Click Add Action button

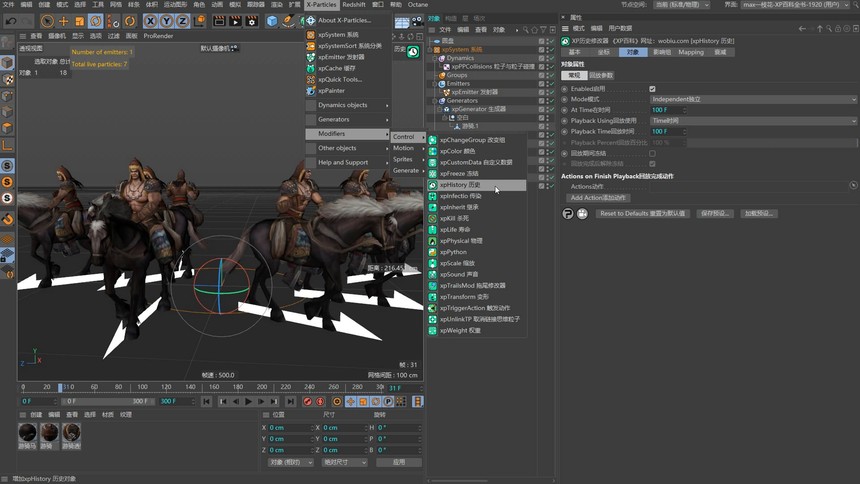598,198
